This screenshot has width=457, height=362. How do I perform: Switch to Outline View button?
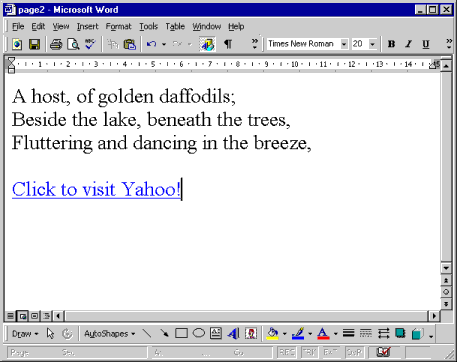(x=46, y=316)
